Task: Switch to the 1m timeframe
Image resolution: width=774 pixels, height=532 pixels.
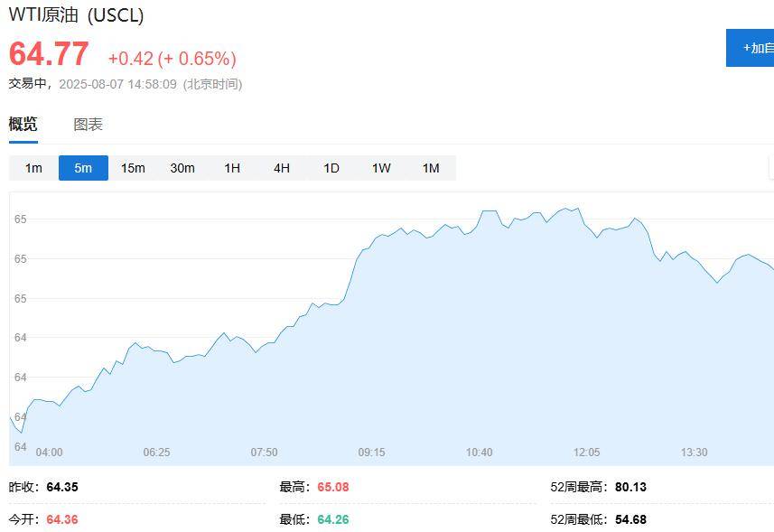Action: pos(33,168)
